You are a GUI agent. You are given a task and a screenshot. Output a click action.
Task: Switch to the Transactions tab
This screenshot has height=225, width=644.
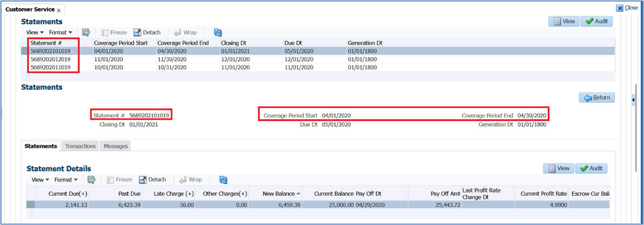tap(80, 146)
